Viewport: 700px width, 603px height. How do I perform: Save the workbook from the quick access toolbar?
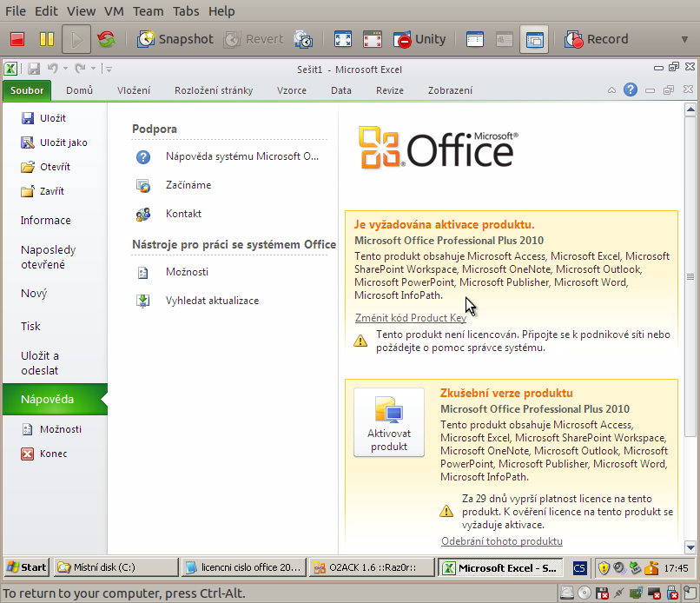tap(34, 69)
